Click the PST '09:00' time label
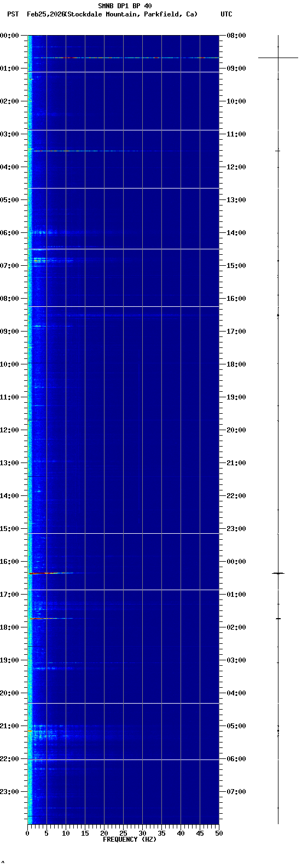 (x=9, y=332)
